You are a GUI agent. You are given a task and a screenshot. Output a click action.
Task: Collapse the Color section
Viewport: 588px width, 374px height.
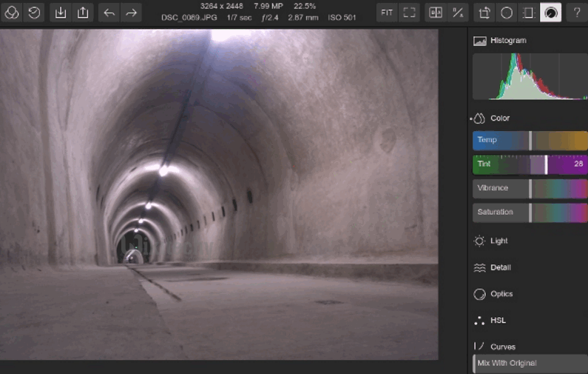tap(500, 118)
